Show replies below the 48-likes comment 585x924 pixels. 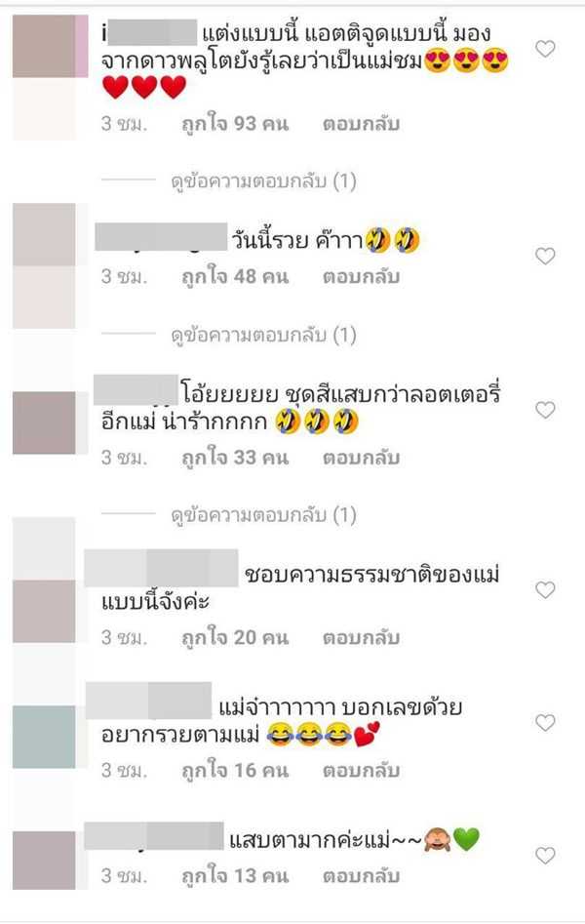coord(263,336)
